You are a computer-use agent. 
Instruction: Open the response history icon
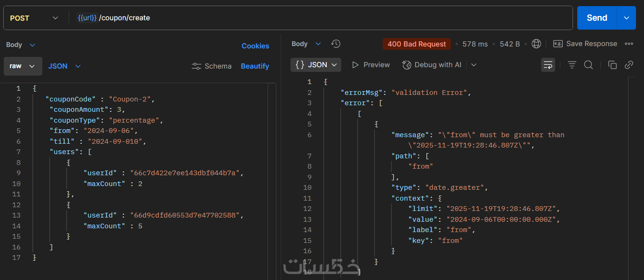point(336,44)
